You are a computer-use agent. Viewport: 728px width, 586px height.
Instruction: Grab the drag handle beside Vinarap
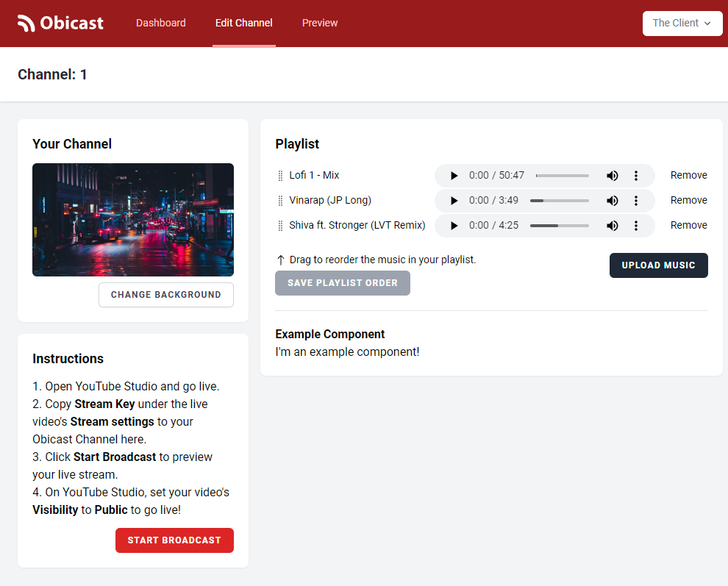coord(279,200)
